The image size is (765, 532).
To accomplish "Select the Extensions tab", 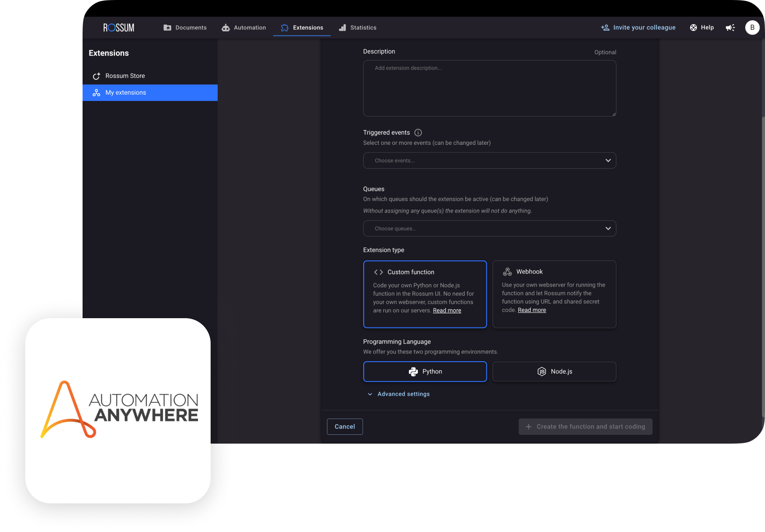I will point(302,28).
